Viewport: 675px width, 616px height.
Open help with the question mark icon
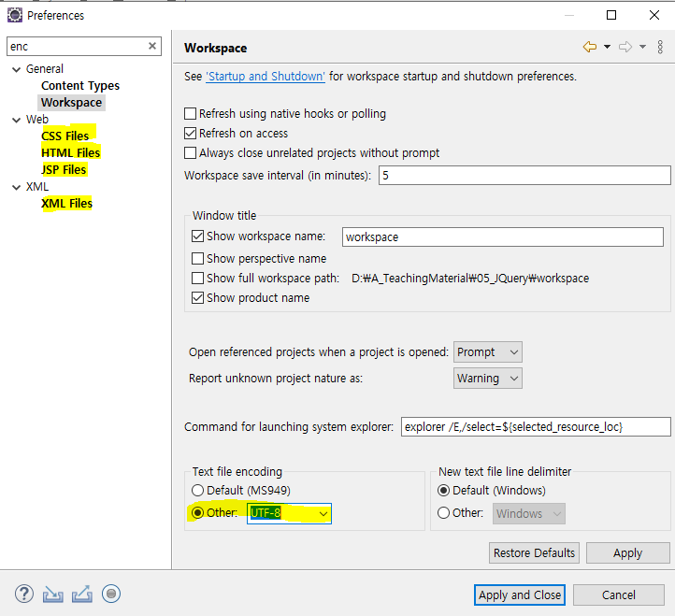tap(24, 595)
